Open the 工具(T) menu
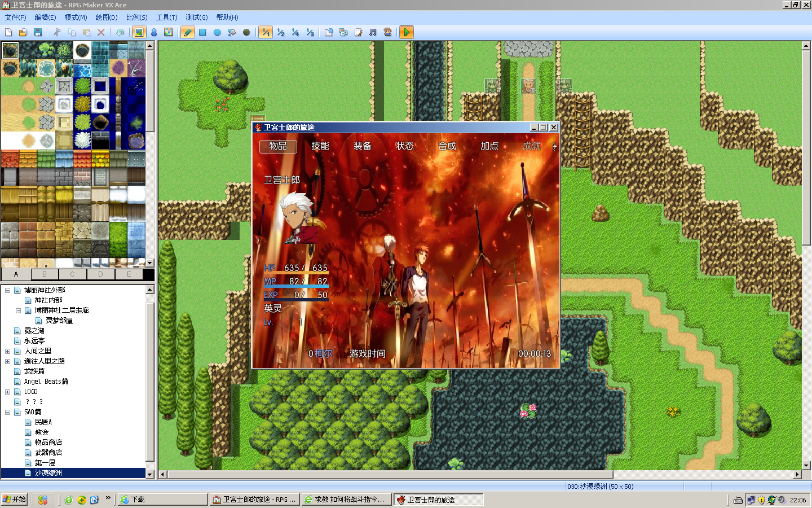This screenshot has height=508, width=812. (166, 17)
